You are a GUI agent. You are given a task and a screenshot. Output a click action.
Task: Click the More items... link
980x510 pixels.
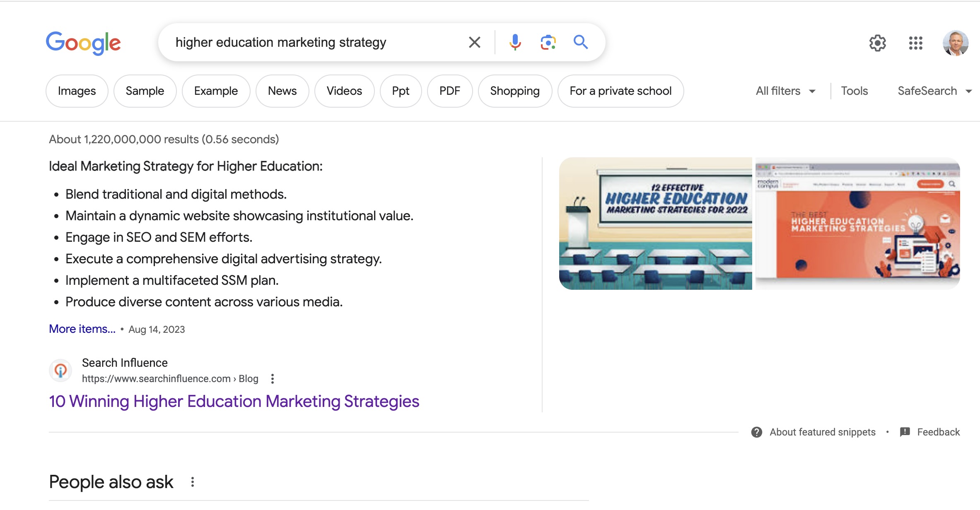(x=82, y=329)
